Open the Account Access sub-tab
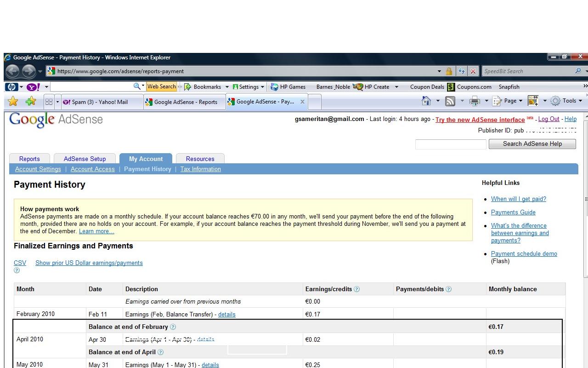Image resolution: width=588 pixels, height=368 pixels. (x=93, y=169)
